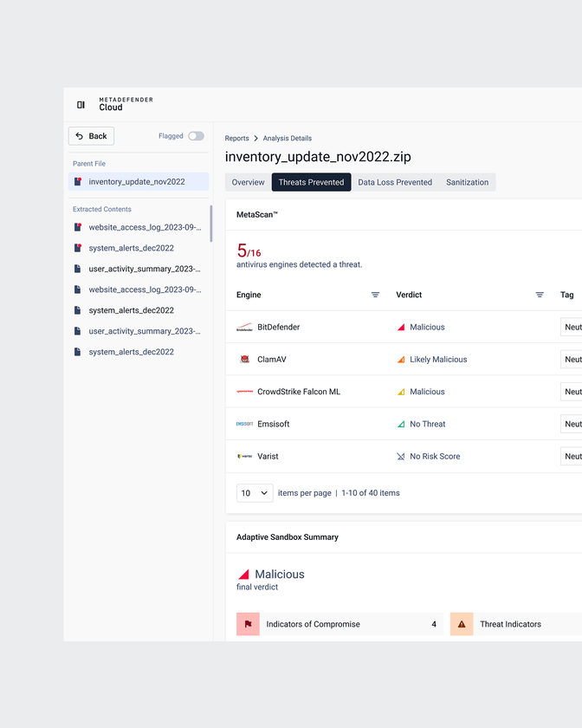Filter the Engine column
The height and width of the screenshot is (728, 582).
click(x=376, y=295)
